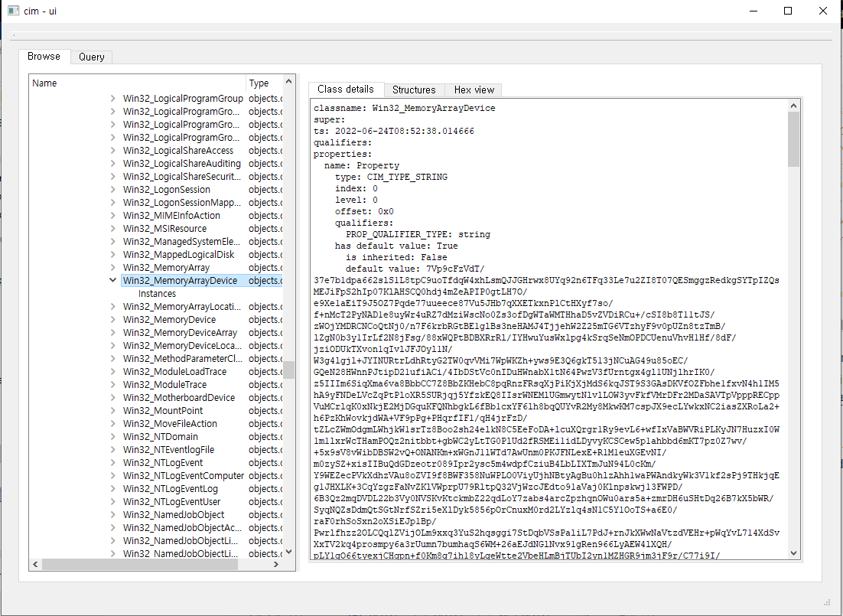Click the 'has default value: True' line
Viewport: 843px width, 616px height.
[x=396, y=246]
